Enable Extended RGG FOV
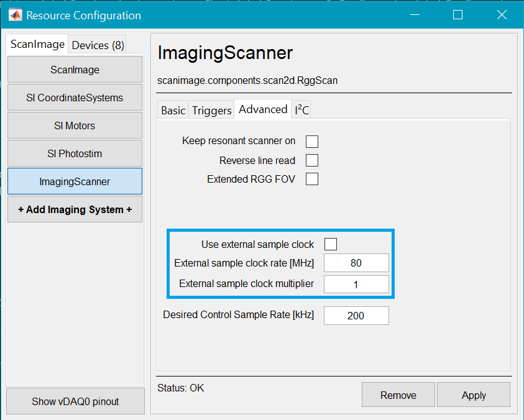The height and width of the screenshot is (420, 524). tap(311, 179)
